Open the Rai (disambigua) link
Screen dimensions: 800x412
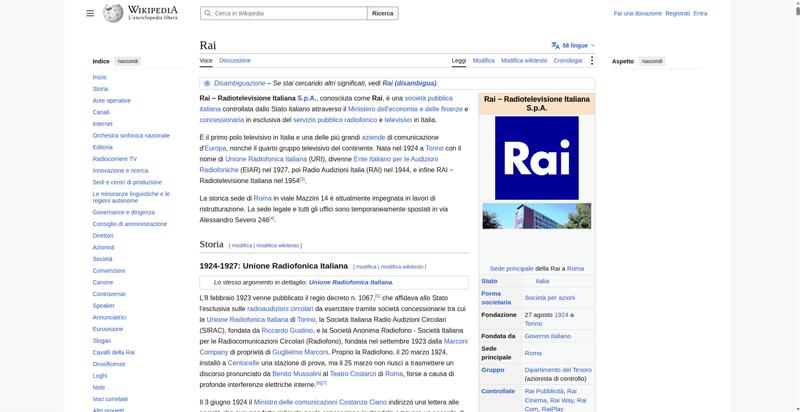409,83
